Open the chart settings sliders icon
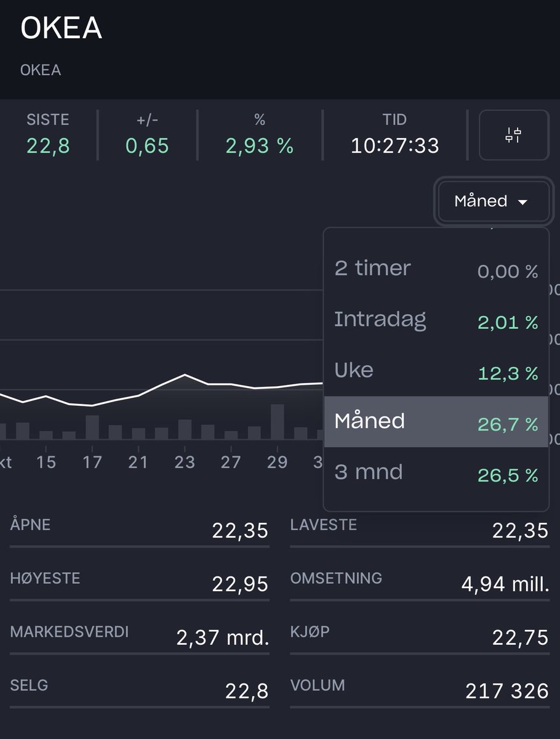The width and height of the screenshot is (560, 739). point(514,135)
